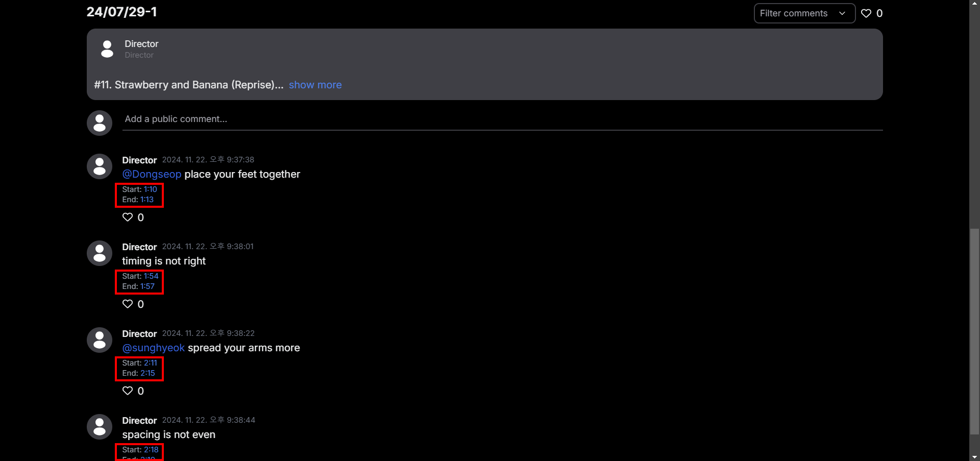Jump to start timestamp 2:18
The width and height of the screenshot is (980, 461).
coord(151,450)
